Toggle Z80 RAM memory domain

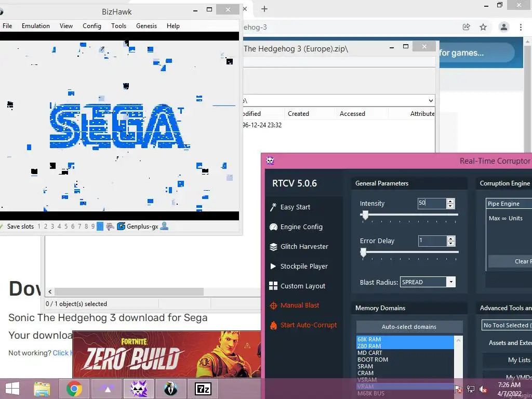click(x=405, y=346)
